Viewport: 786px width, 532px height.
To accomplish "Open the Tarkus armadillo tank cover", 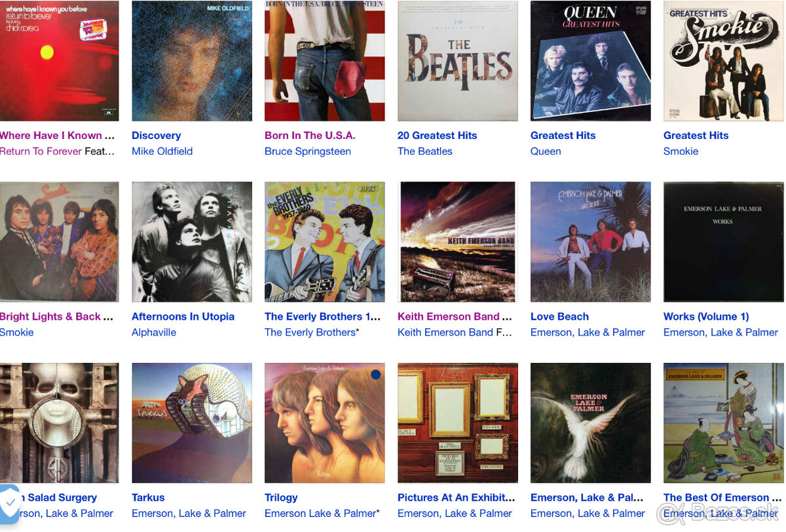I will pyautogui.click(x=192, y=423).
